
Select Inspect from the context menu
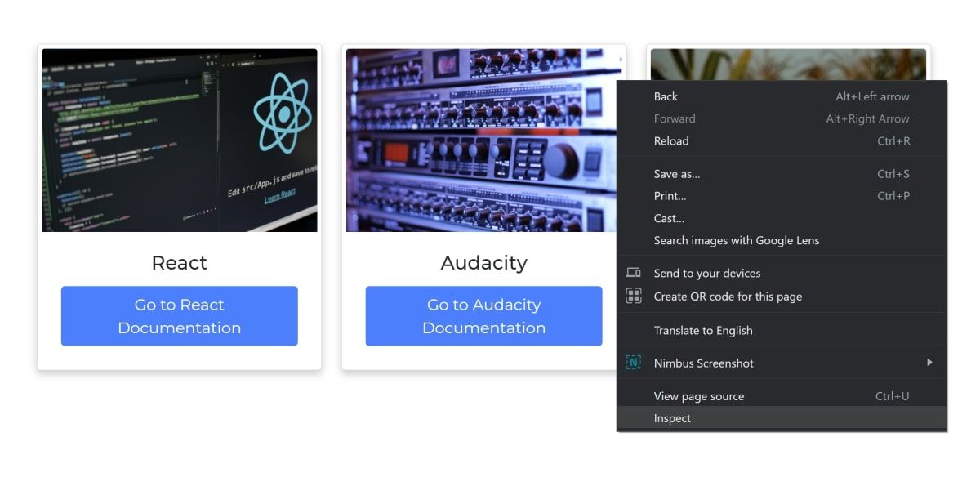coord(782,418)
